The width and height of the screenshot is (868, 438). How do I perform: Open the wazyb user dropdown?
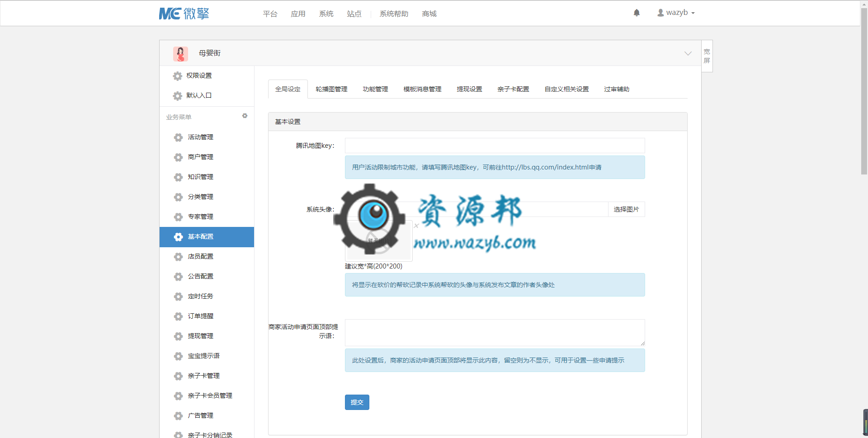click(x=676, y=13)
